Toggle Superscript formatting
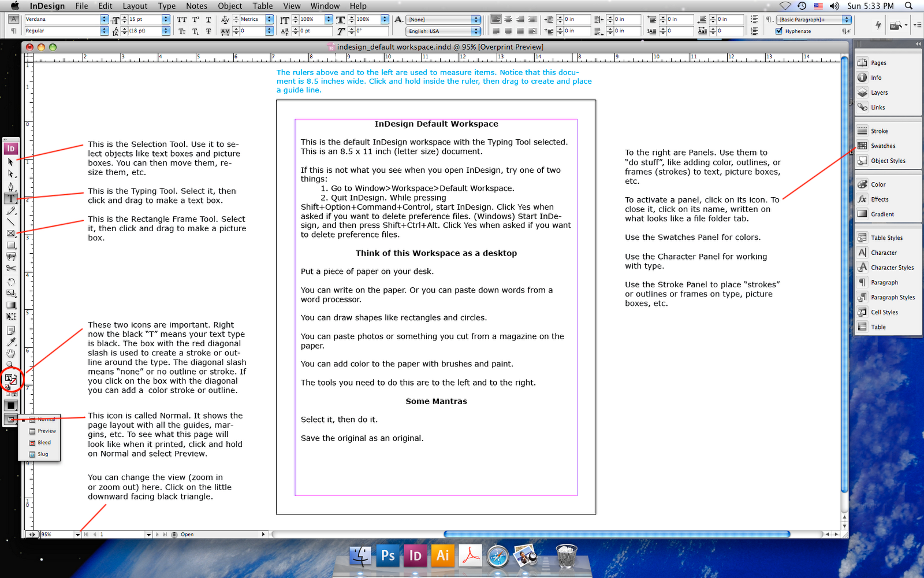924x578 pixels. coord(196,20)
